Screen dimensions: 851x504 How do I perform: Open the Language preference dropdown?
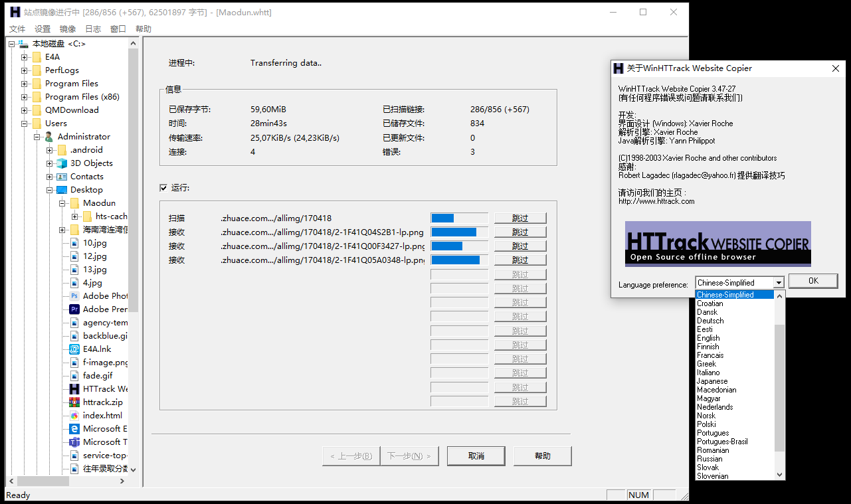point(778,282)
